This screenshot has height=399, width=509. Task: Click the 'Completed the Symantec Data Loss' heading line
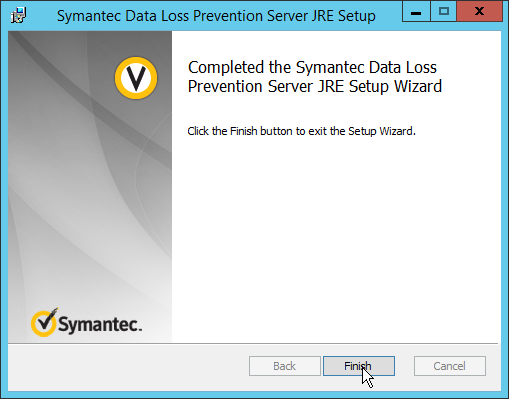(x=312, y=67)
